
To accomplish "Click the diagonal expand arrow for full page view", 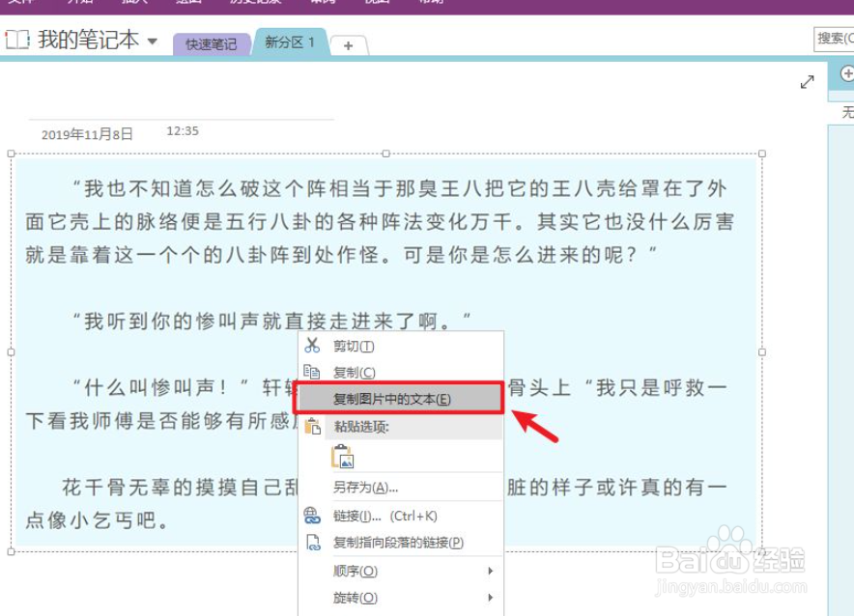I will tap(809, 82).
